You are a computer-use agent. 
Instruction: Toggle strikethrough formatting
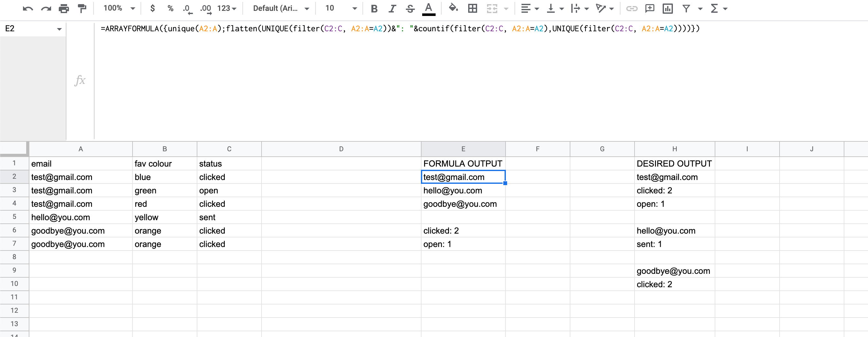point(410,9)
